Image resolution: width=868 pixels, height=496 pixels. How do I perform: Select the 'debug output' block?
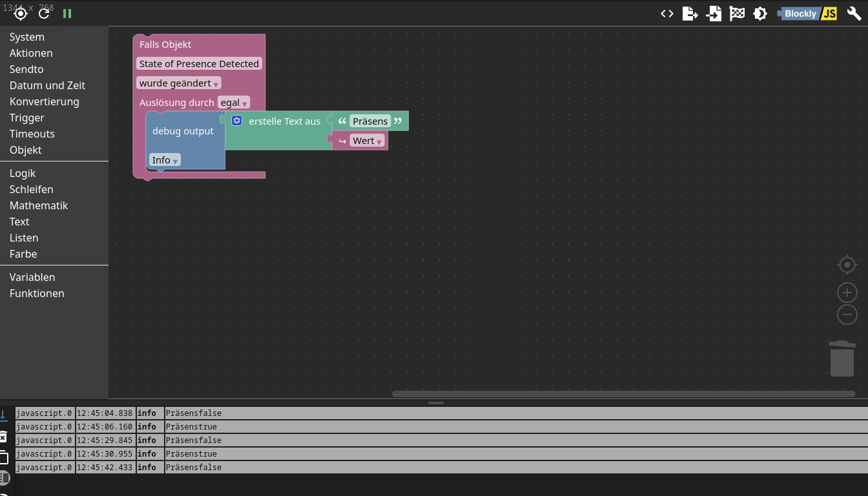183,131
